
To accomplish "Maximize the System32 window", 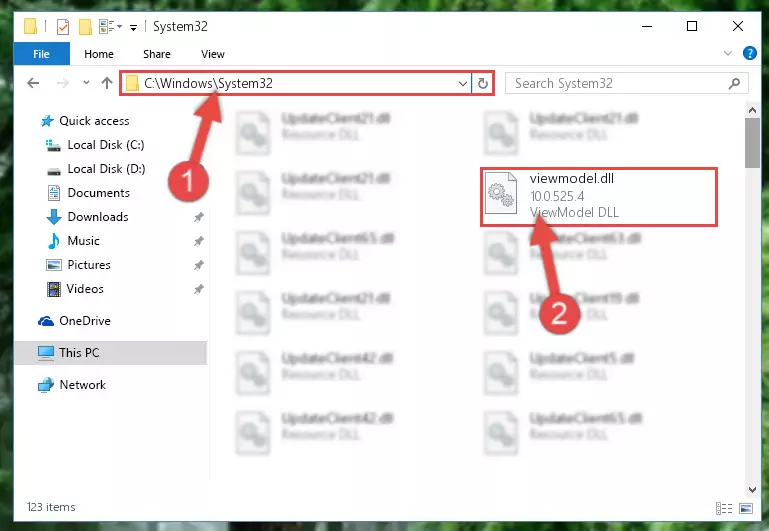I will coord(692,26).
